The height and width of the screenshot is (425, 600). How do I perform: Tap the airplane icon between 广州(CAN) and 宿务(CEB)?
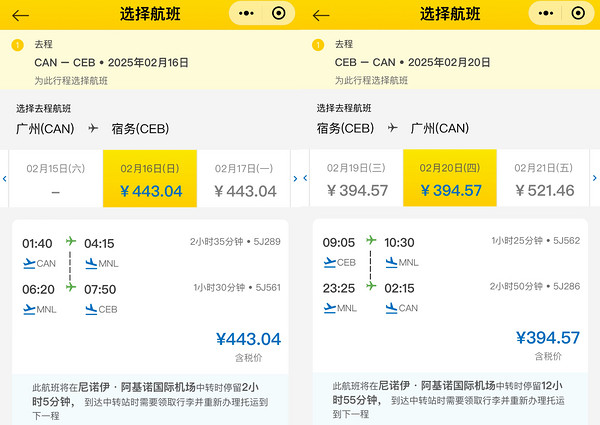[x=93, y=128]
